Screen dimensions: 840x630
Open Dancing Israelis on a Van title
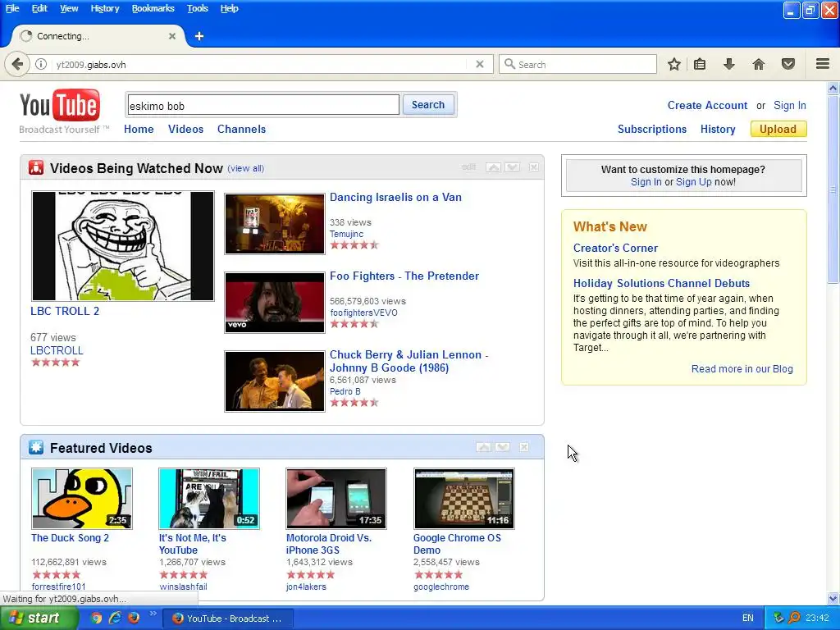point(395,197)
